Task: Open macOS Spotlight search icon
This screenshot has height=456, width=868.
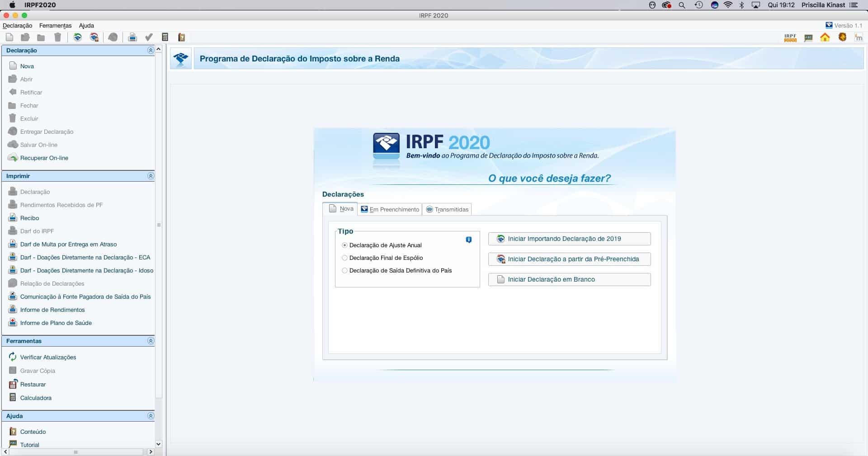Action: point(682,5)
